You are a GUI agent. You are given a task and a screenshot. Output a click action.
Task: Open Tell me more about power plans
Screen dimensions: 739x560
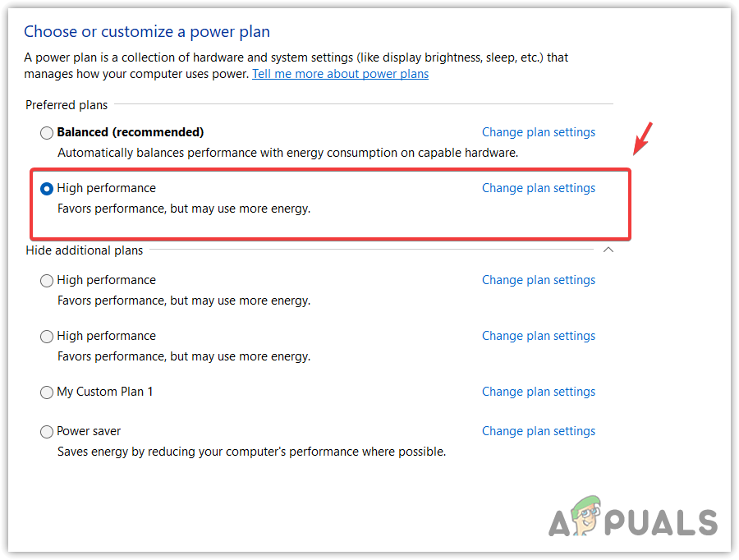click(x=340, y=74)
